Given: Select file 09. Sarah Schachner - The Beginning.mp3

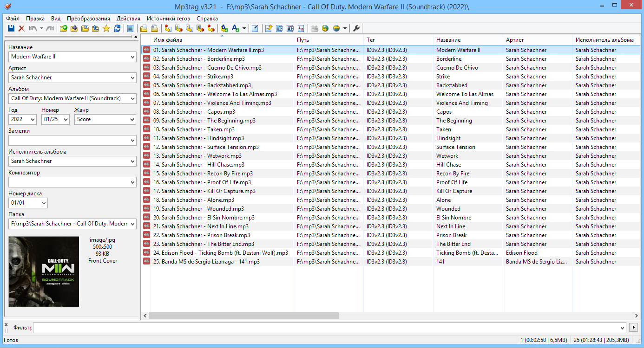Looking at the screenshot, I should pos(204,121).
